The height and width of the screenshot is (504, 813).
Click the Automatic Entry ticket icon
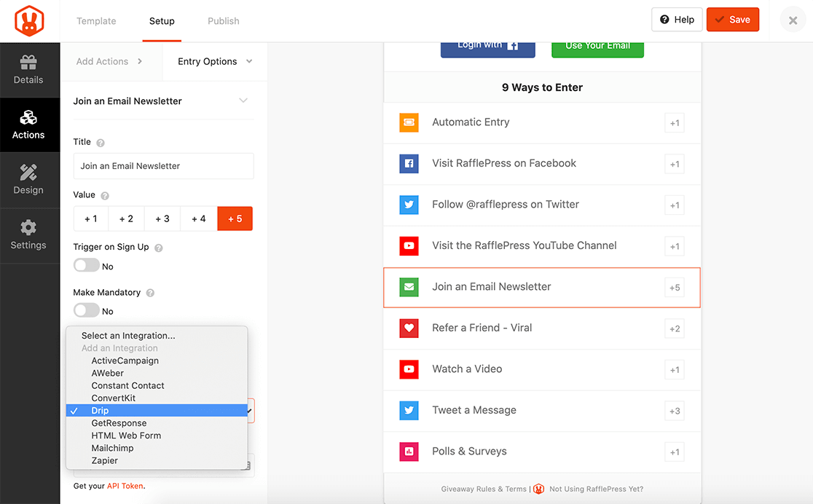[x=409, y=122]
